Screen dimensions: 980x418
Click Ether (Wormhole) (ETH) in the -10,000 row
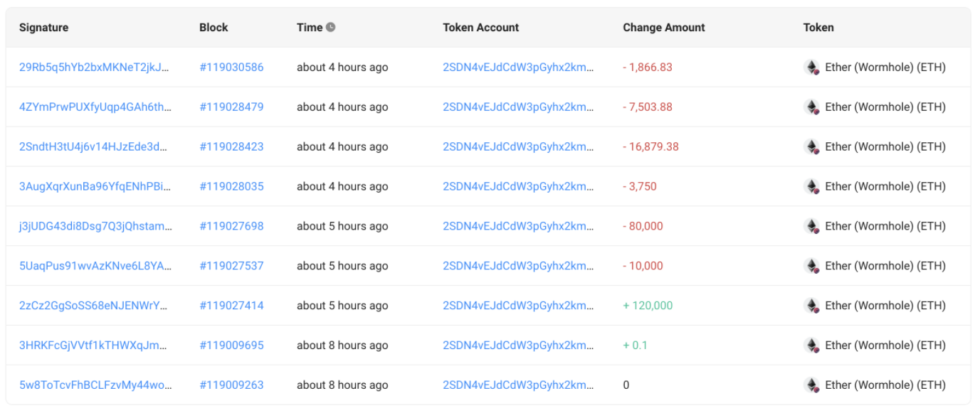[885, 267]
